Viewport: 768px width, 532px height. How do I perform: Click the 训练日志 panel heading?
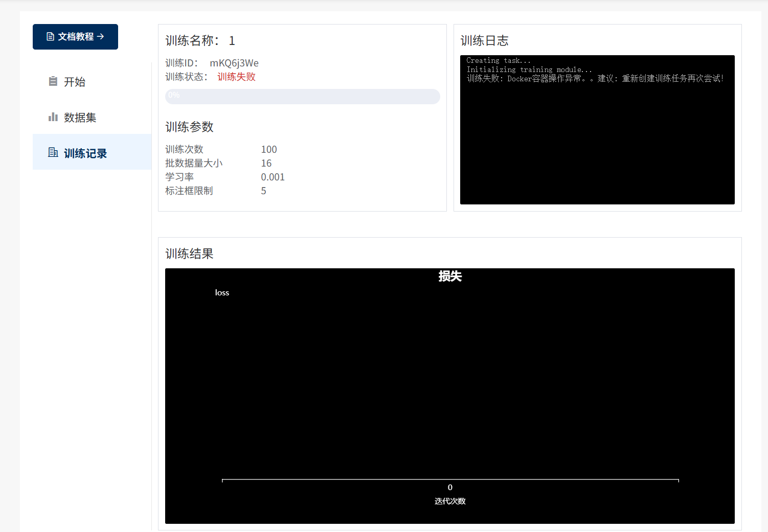coord(484,41)
